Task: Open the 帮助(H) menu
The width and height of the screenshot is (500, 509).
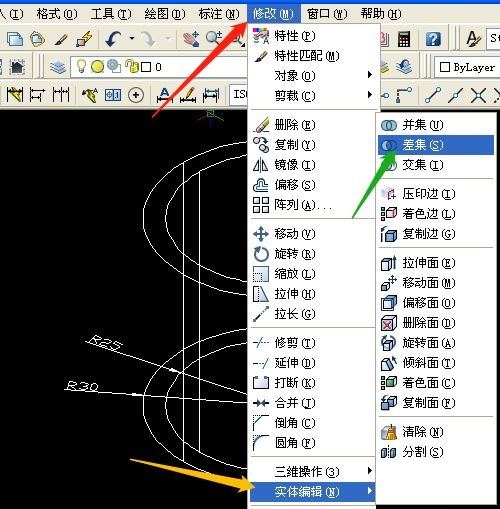Action: point(381,14)
